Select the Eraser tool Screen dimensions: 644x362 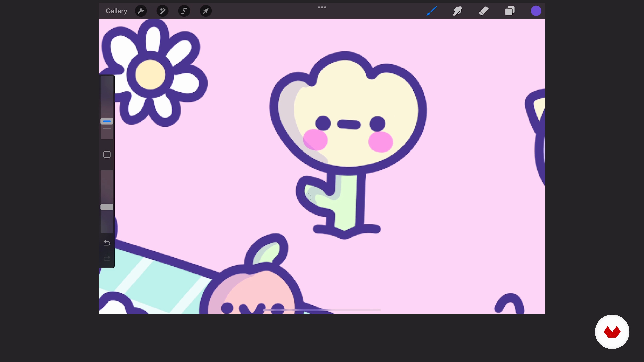(484, 11)
